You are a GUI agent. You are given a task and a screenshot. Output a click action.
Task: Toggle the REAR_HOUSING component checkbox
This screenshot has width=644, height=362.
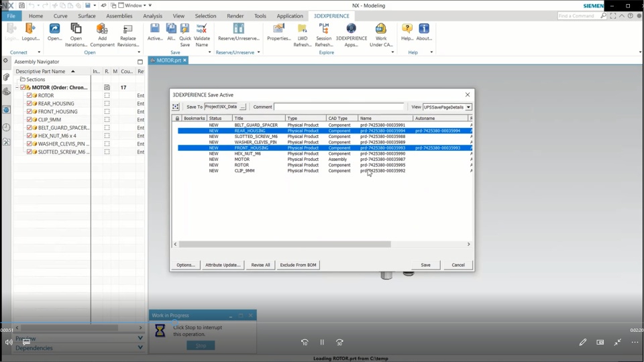coord(29,103)
